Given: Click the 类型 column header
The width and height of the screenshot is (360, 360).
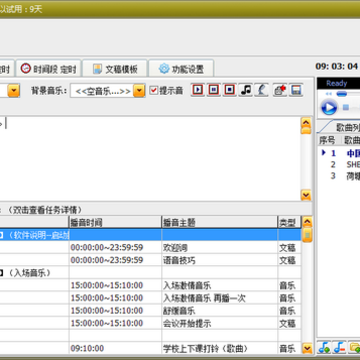Looking at the screenshot, I should (289, 222).
